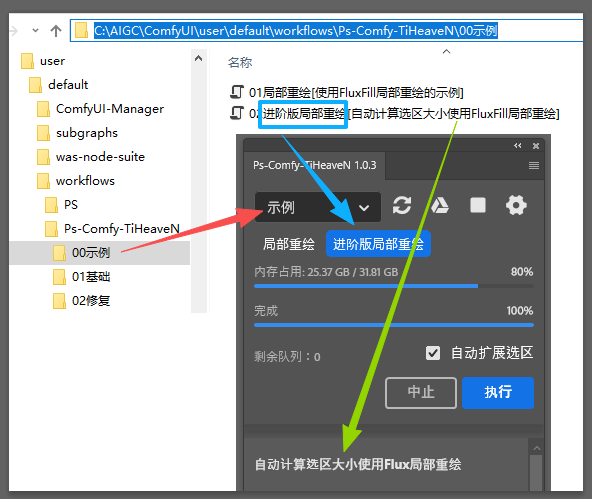Screen dimensions: 592x499
Task: Click the Ps-Comfy-TiHeaveN 1.0.3 panel tab
Action: (314, 165)
